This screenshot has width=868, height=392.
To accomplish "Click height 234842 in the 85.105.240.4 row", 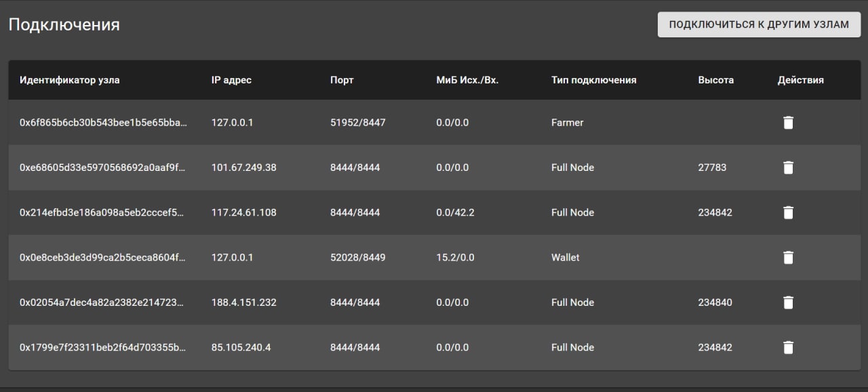I will tap(715, 347).
